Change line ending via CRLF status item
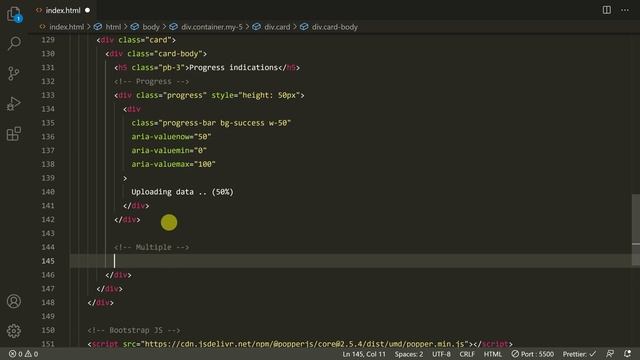This screenshot has width=640, height=360. (467, 354)
